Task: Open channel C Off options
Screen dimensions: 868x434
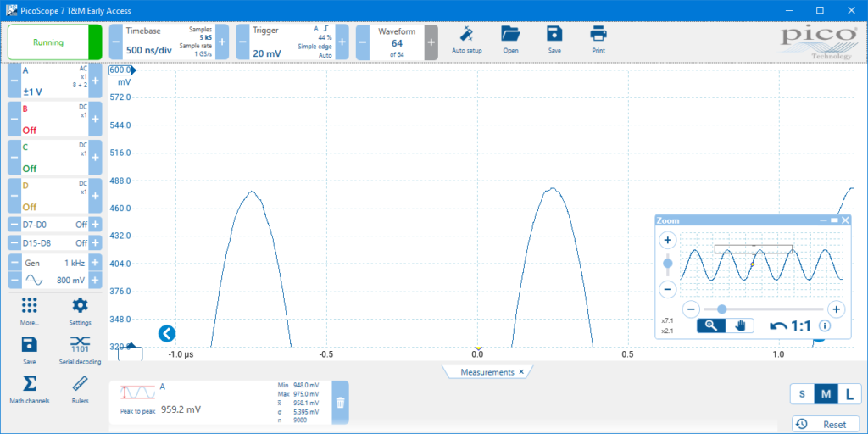Action: tap(55, 157)
